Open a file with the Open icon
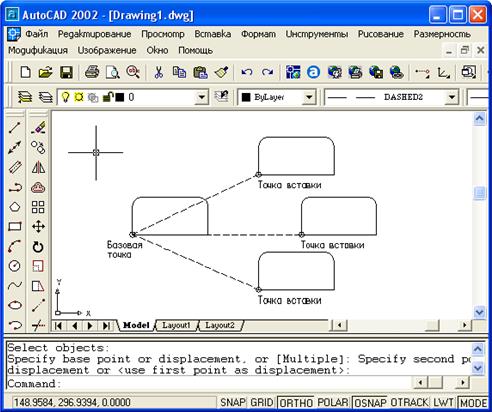This screenshot has height=412, width=492. pos(45,72)
